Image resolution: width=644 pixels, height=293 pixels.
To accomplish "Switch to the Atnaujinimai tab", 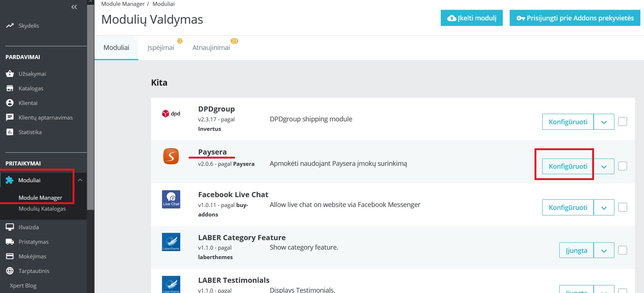I will [211, 48].
